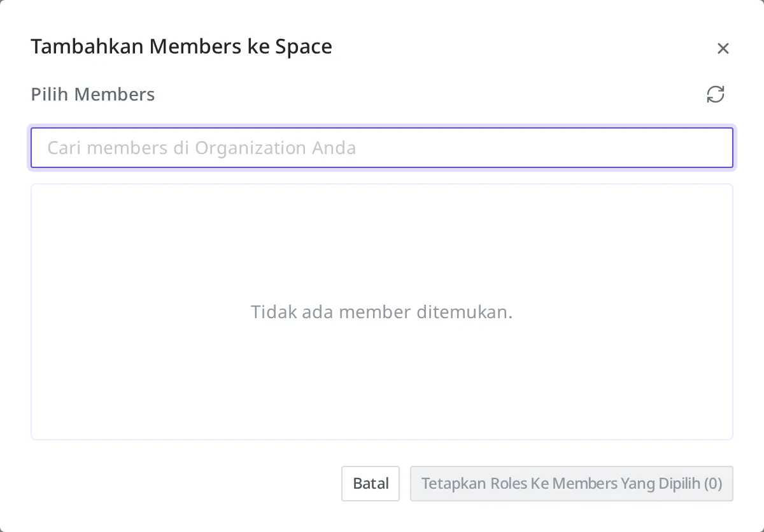Image resolution: width=764 pixels, height=532 pixels.
Task: Click the dialog title 'Tambahkan Members ke Space'
Action: click(181, 47)
